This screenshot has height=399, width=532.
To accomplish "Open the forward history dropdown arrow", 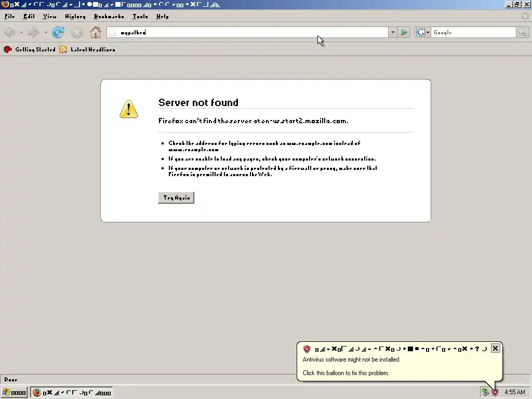I will [46, 33].
